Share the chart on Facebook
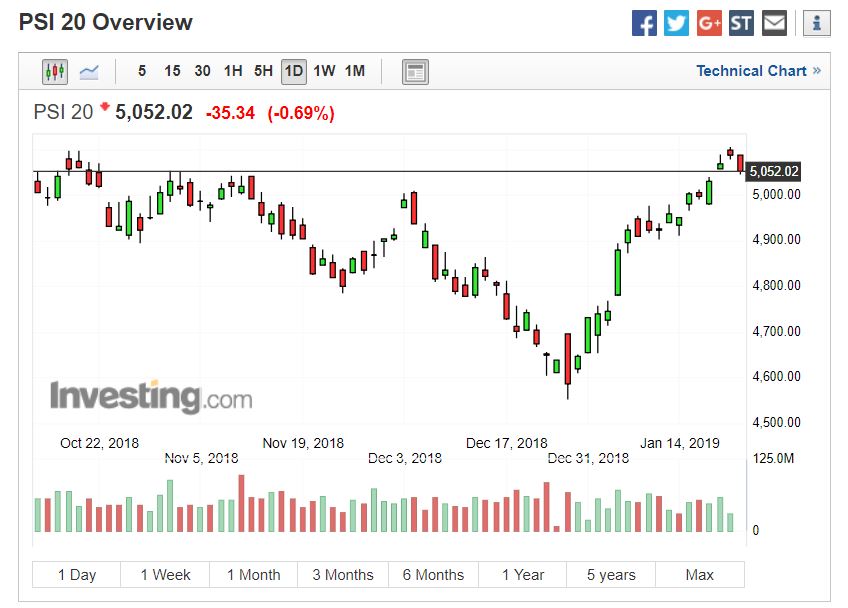848x608 pixels. tap(644, 23)
